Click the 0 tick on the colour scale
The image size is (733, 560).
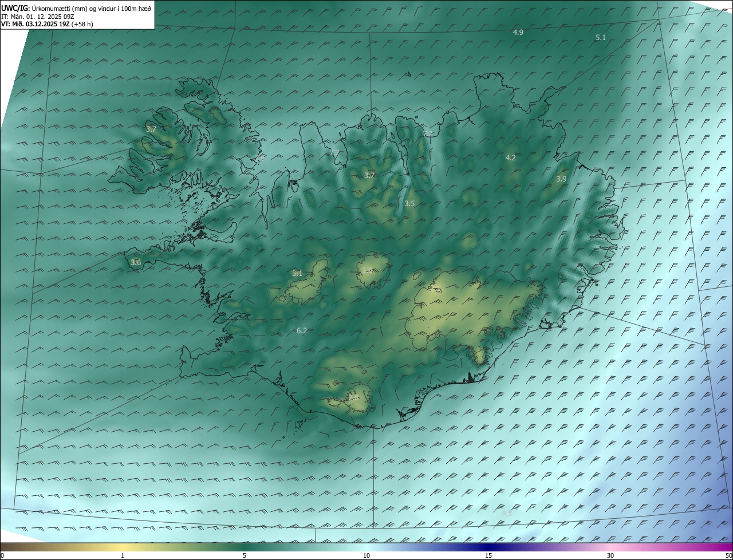[x=2, y=555]
